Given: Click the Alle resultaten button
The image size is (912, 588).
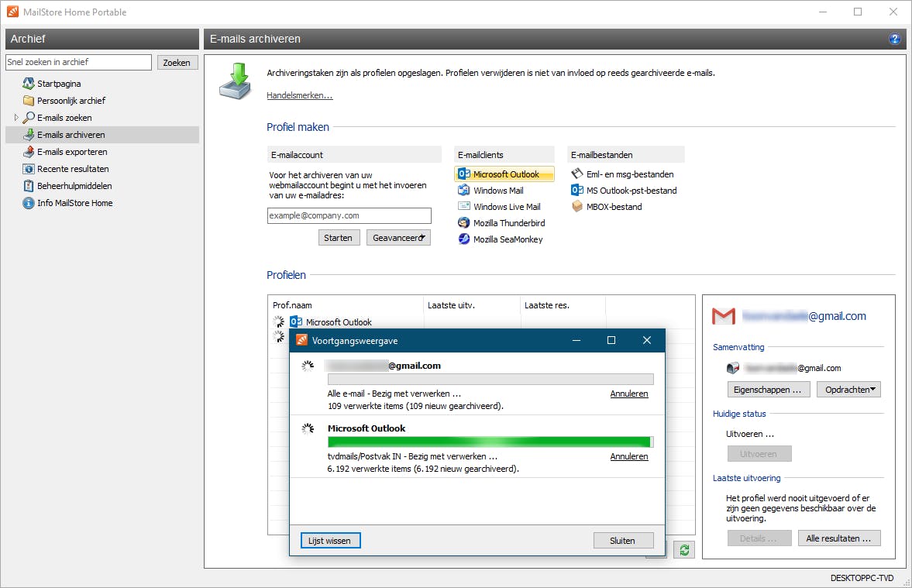Looking at the screenshot, I should tap(838, 538).
